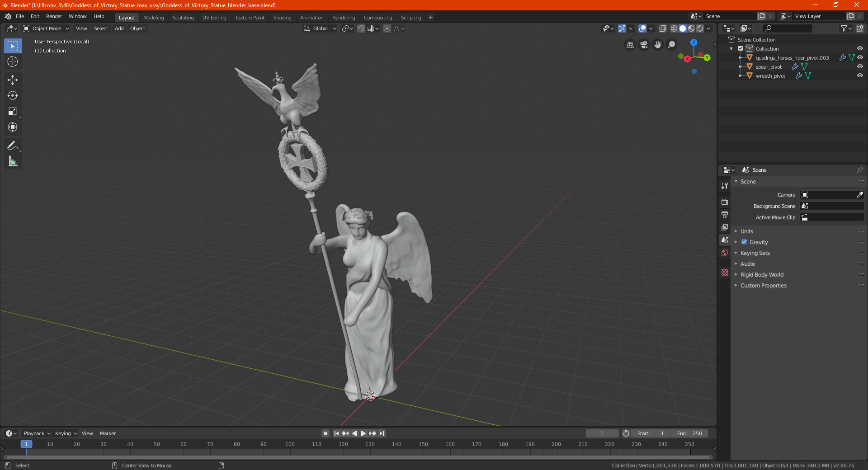Pin the Scene properties panel

pos(859,170)
